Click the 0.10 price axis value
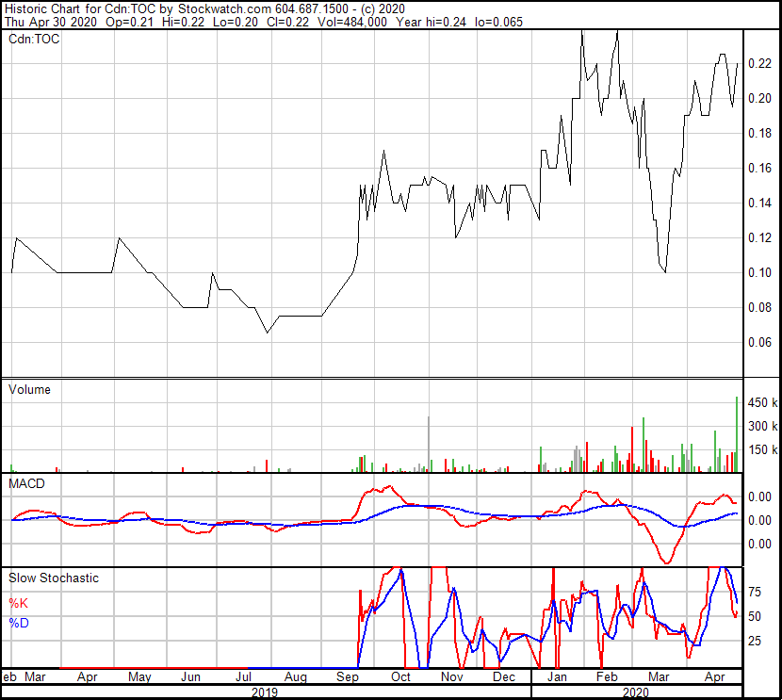Screen dimensions: 782x700 pos(759,272)
